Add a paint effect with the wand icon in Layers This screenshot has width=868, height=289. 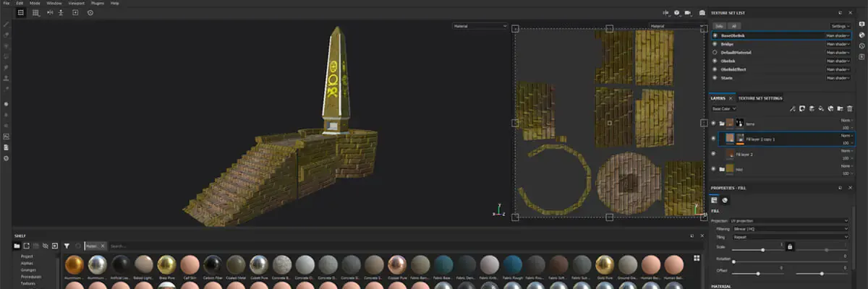tap(793, 108)
